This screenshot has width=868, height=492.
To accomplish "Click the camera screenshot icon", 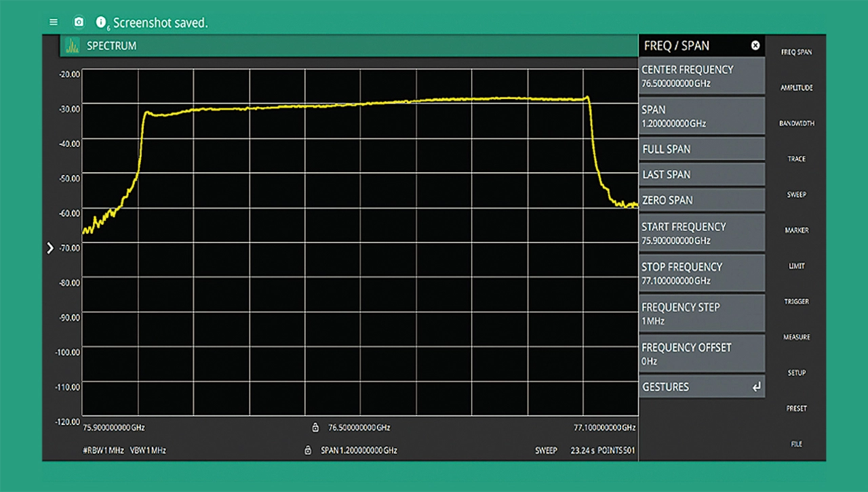I will (x=79, y=22).
